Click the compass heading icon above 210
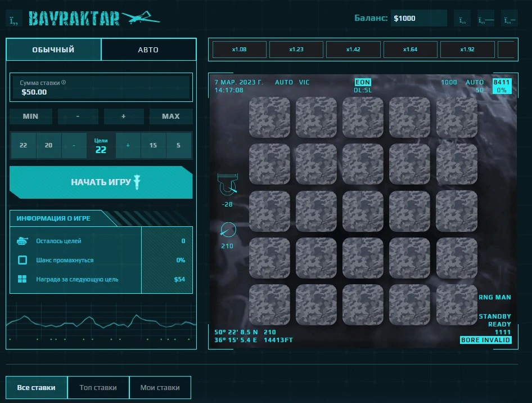The width and height of the screenshot is (532, 403). pyautogui.click(x=228, y=230)
